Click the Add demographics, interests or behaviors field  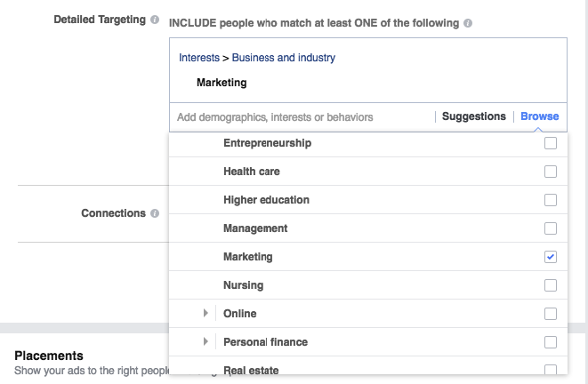[302, 117]
